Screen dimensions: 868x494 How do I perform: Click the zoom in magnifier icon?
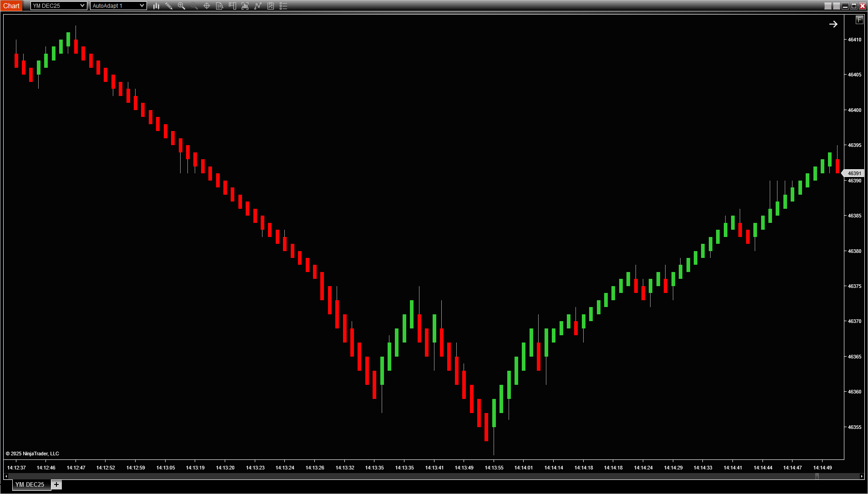pyautogui.click(x=182, y=6)
